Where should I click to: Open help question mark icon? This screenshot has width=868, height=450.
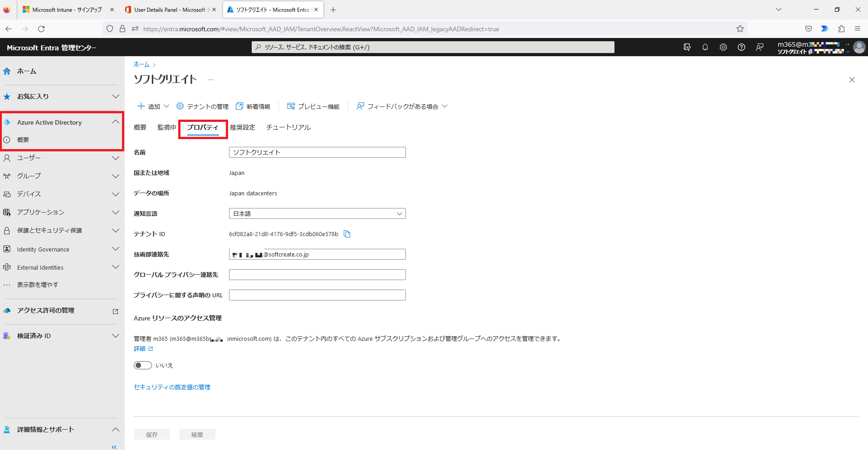coord(741,47)
